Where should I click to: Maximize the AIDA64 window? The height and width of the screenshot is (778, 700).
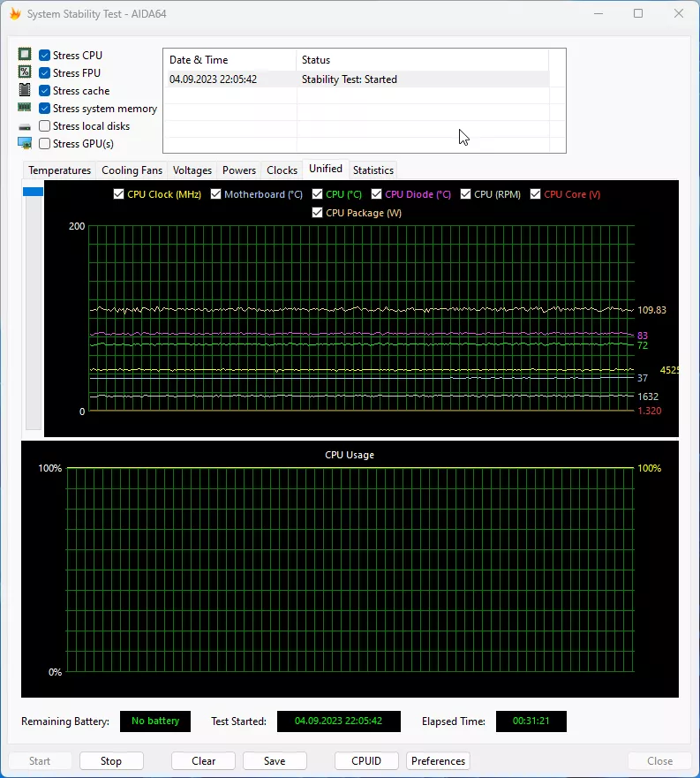[x=638, y=13]
